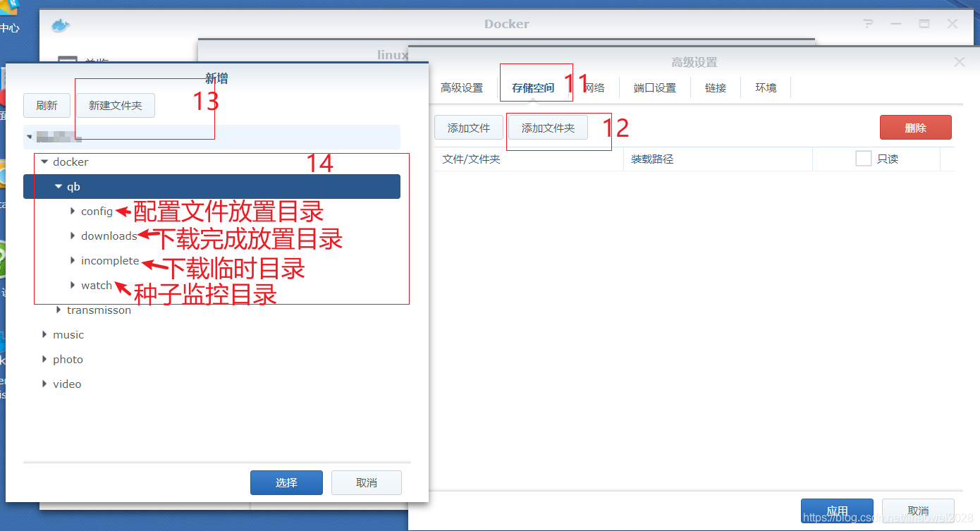Select the video folder

coord(67,384)
